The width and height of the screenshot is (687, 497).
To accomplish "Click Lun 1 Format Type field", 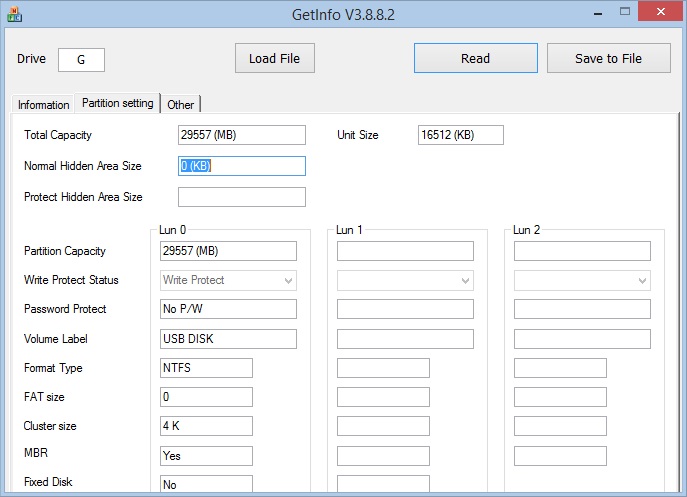I will click(x=383, y=368).
